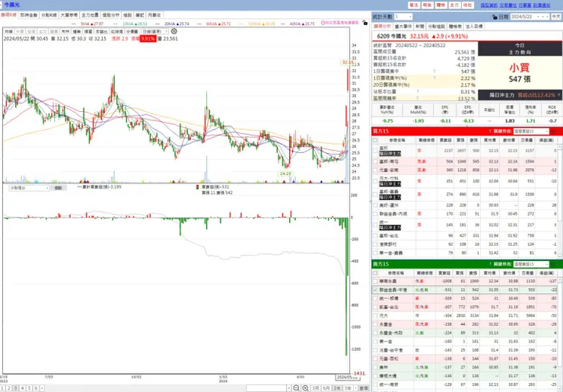Switch to the 分點K線 tab
Screen dimensions: 563x392
tap(49, 15)
